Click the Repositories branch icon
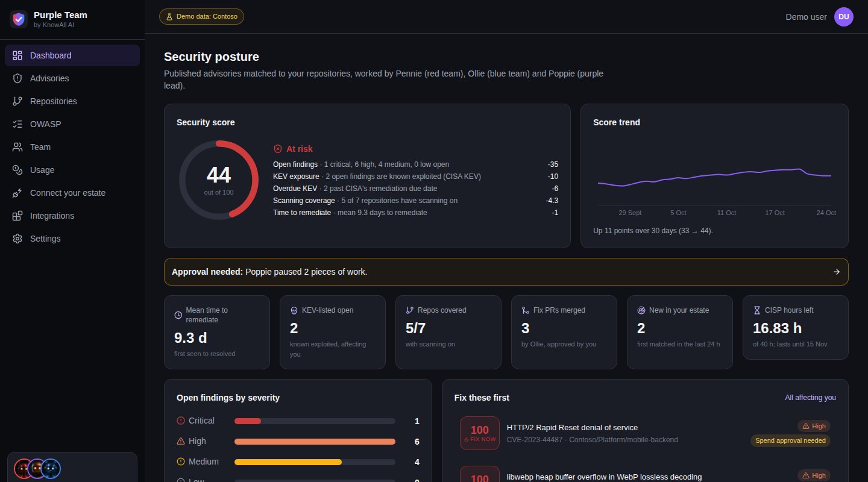 pyautogui.click(x=17, y=101)
